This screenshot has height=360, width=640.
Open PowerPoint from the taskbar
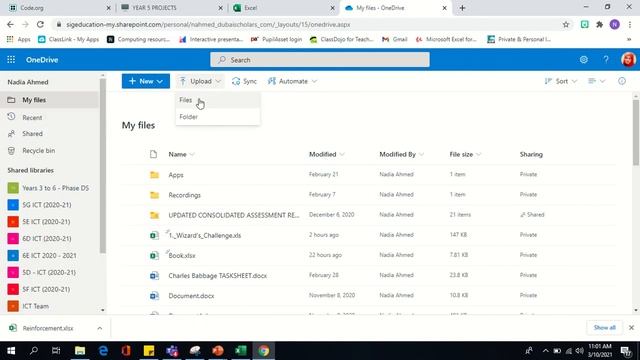coord(218,351)
